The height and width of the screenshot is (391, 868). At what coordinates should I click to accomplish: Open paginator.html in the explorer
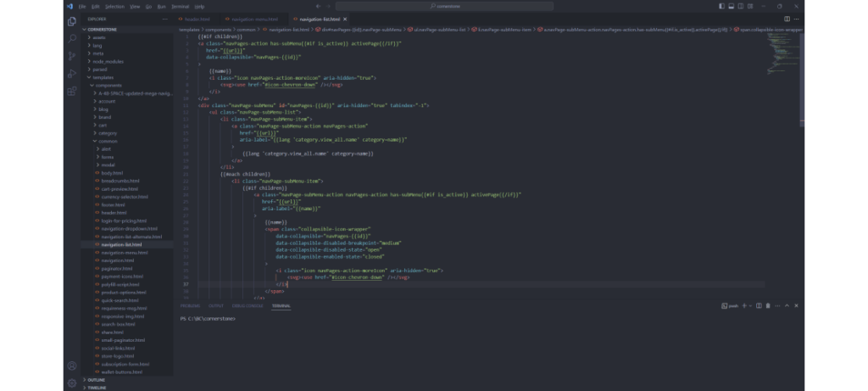[x=117, y=269]
